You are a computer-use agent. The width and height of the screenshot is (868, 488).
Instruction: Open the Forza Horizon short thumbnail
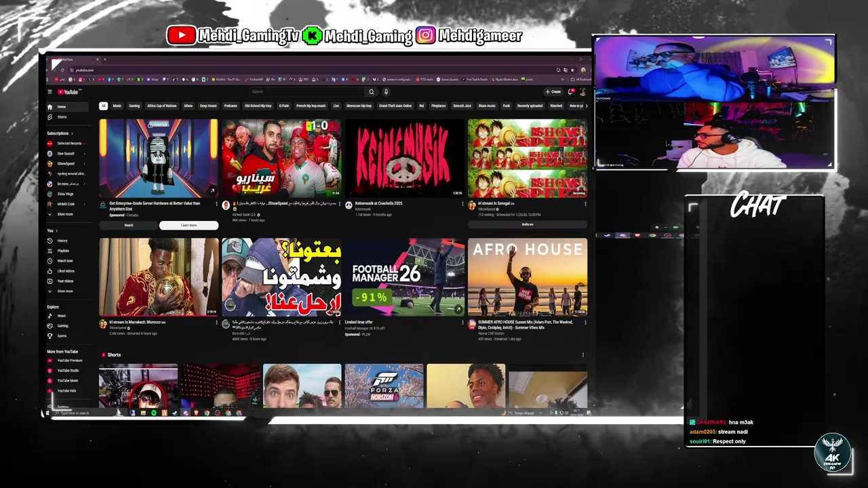click(384, 386)
